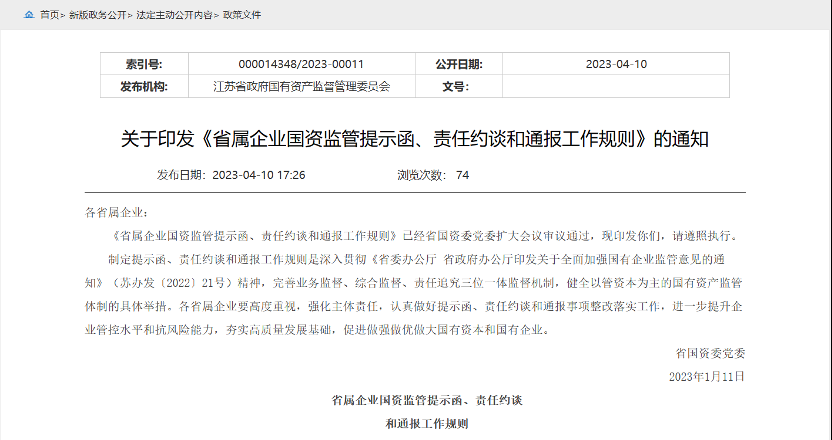Image resolution: width=832 pixels, height=440 pixels.
Task: Click 江苏省政府国有资产监督管理委员会 agency name
Action: click(301, 87)
